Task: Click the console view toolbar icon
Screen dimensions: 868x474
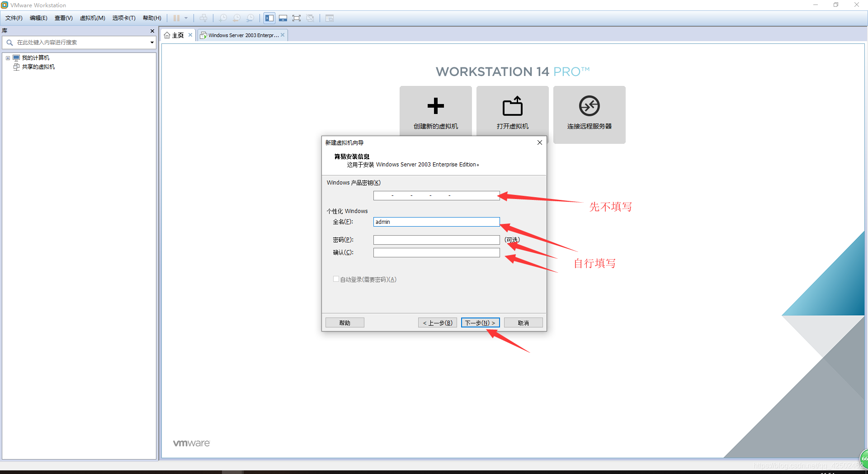Action: (330, 18)
